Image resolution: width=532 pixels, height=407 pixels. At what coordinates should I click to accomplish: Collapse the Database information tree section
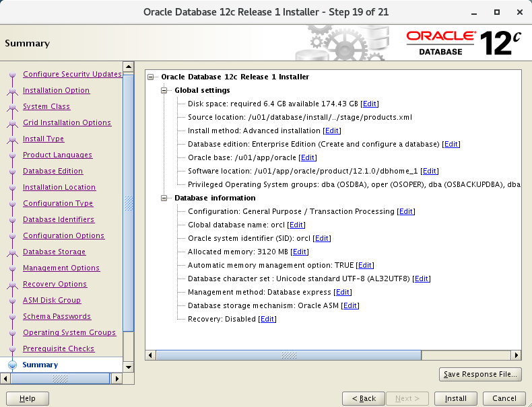coord(164,198)
